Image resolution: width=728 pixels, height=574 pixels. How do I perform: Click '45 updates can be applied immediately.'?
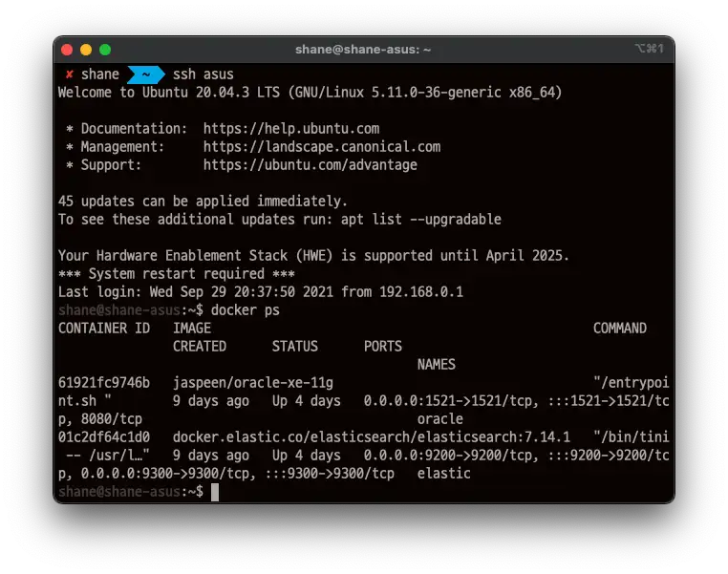point(203,201)
